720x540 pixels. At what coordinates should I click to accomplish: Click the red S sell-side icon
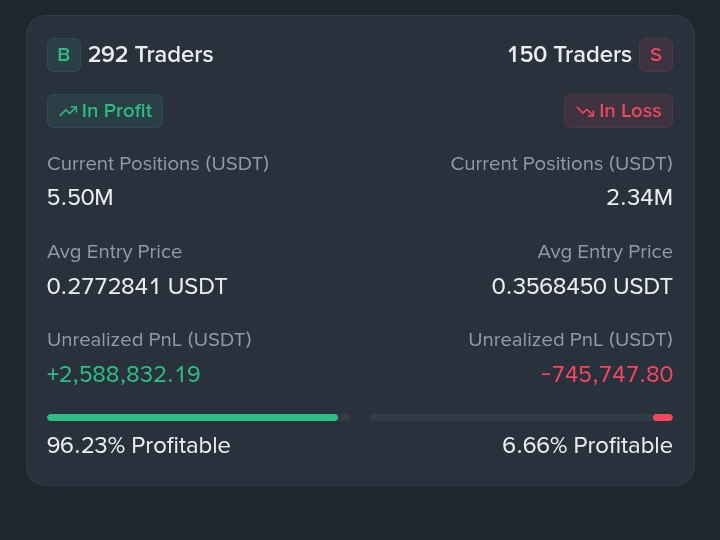click(x=656, y=55)
